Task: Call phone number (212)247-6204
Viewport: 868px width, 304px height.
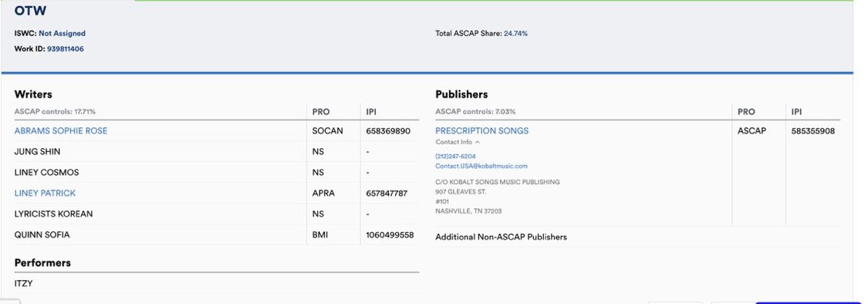Action: [455, 157]
